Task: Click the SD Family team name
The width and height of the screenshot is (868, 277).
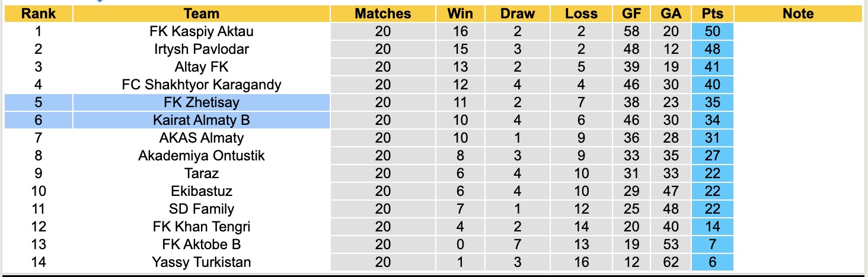Action: pyautogui.click(x=201, y=209)
